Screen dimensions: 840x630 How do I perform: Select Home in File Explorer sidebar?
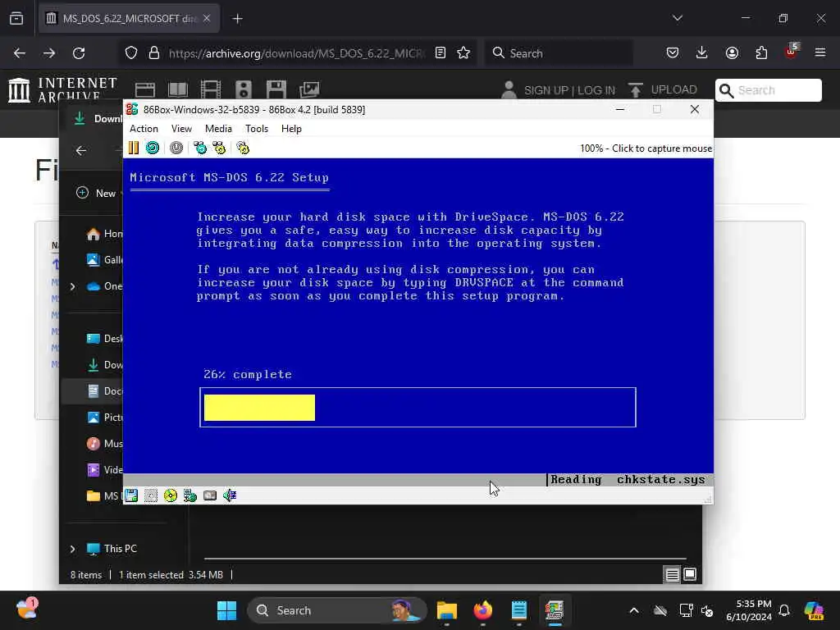click(x=104, y=234)
